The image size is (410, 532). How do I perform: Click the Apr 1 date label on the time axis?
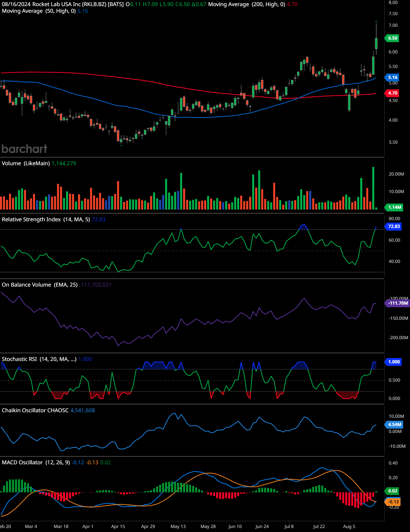pos(88,526)
